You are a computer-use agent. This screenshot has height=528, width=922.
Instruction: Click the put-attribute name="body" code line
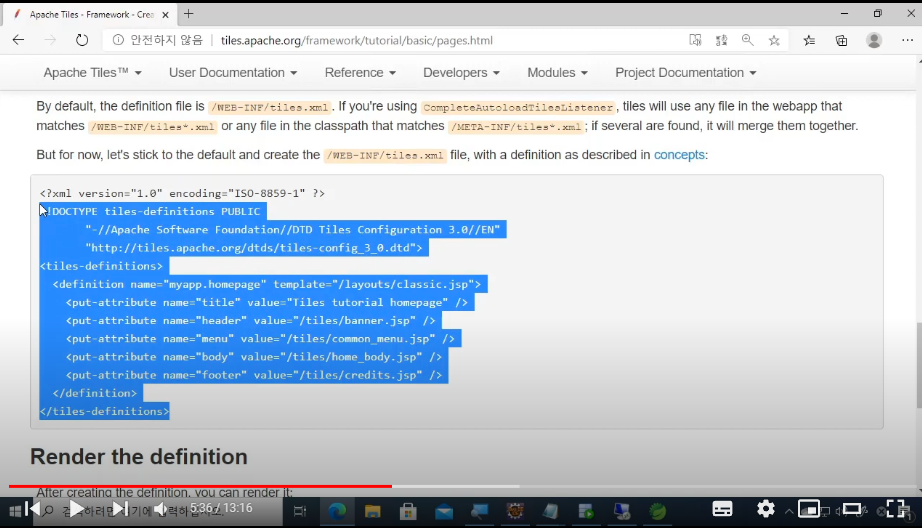click(253, 357)
